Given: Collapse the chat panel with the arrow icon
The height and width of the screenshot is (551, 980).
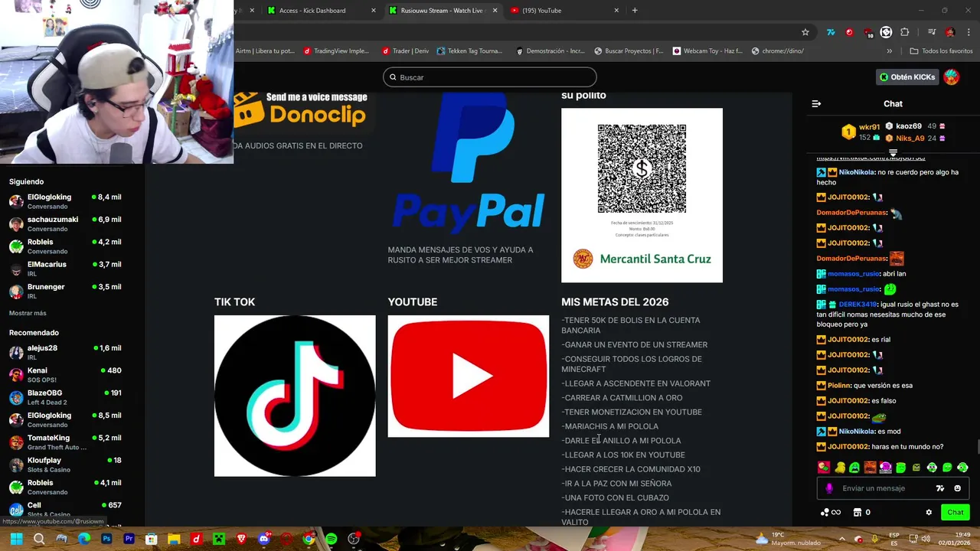Looking at the screenshot, I should pos(816,103).
